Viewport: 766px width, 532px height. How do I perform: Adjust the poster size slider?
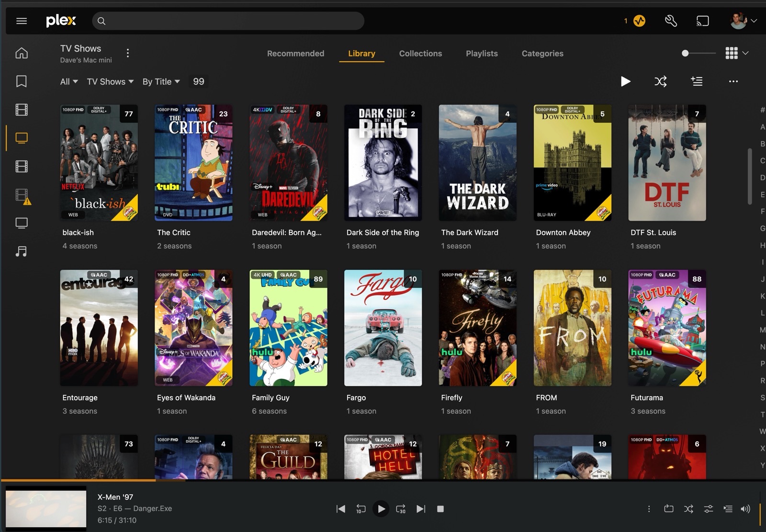(698, 53)
